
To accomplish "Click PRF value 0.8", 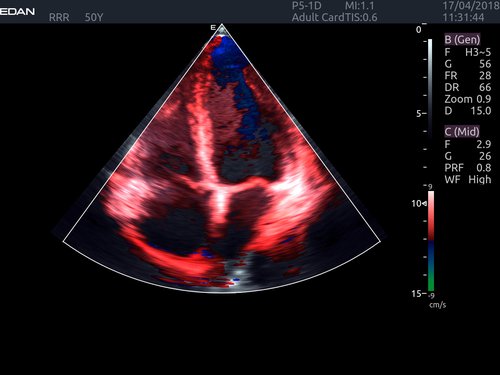I will pos(484,167).
